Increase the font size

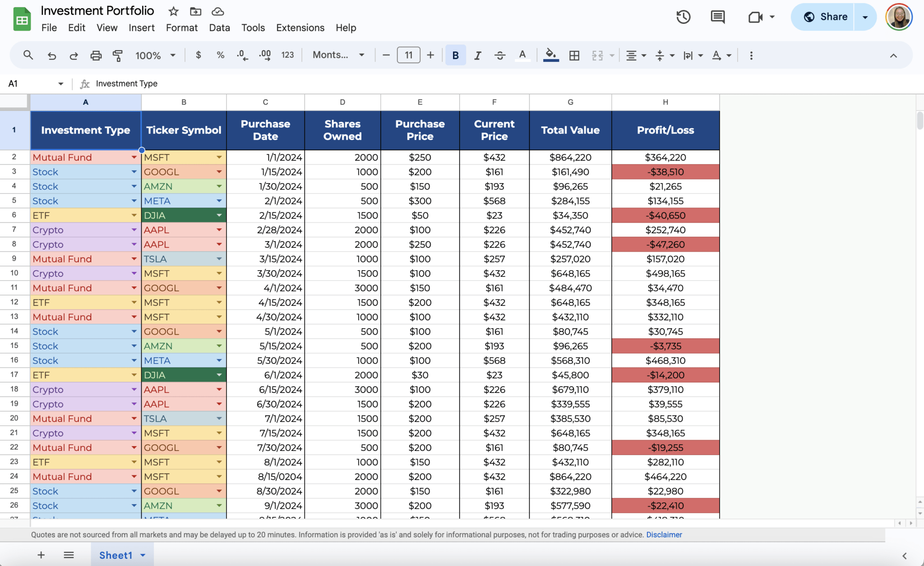430,55
